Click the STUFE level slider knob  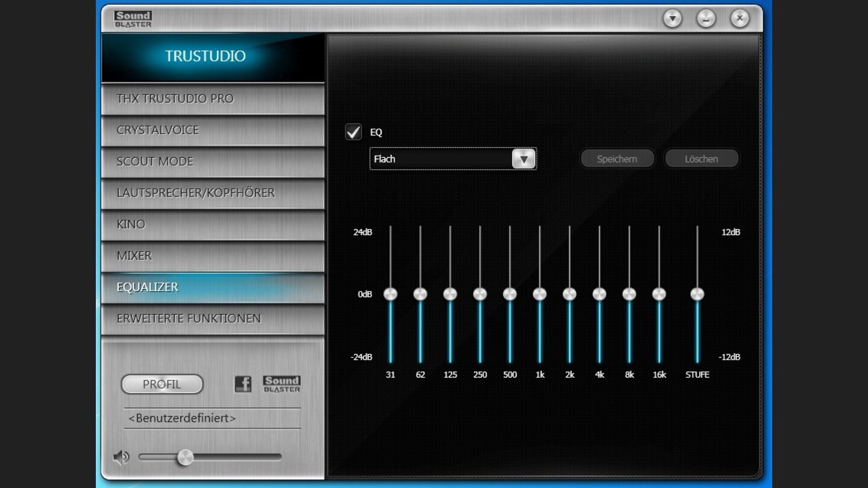point(697,294)
